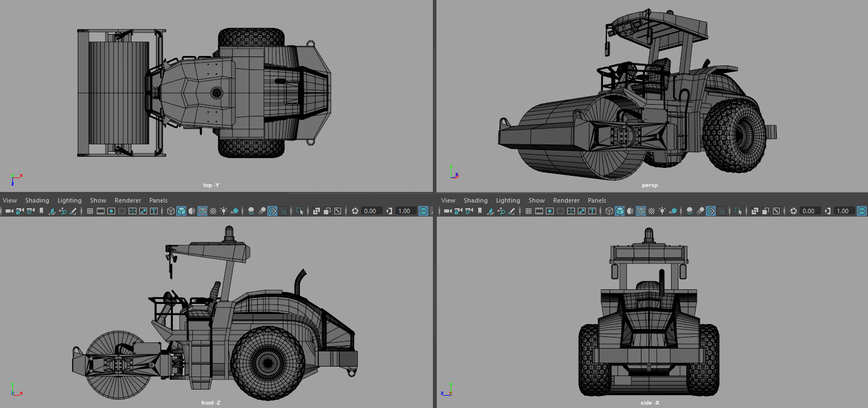Open Bookmarks icon in the front view toolbar

click(41, 211)
